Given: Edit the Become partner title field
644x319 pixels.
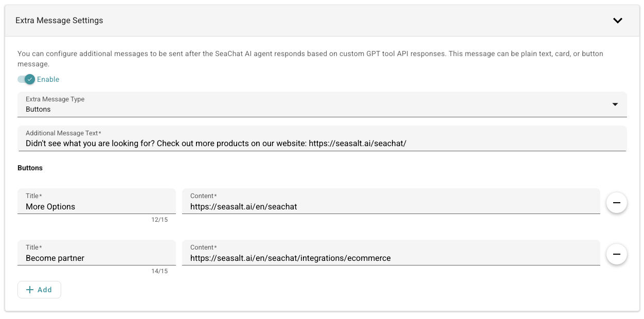Looking at the screenshot, I should pyautogui.click(x=96, y=258).
